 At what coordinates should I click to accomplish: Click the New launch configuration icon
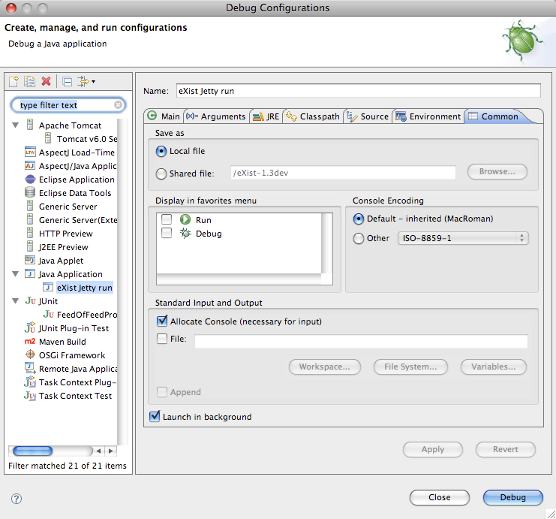coord(14,82)
